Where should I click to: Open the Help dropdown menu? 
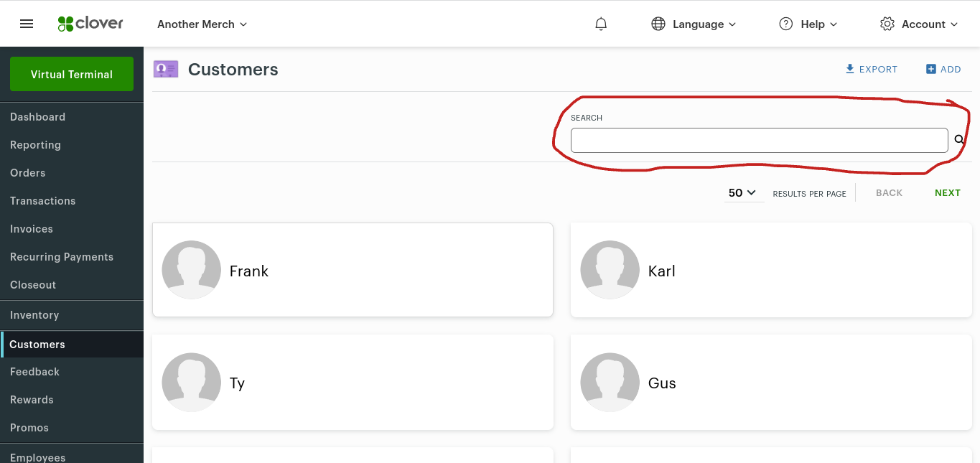[819, 24]
